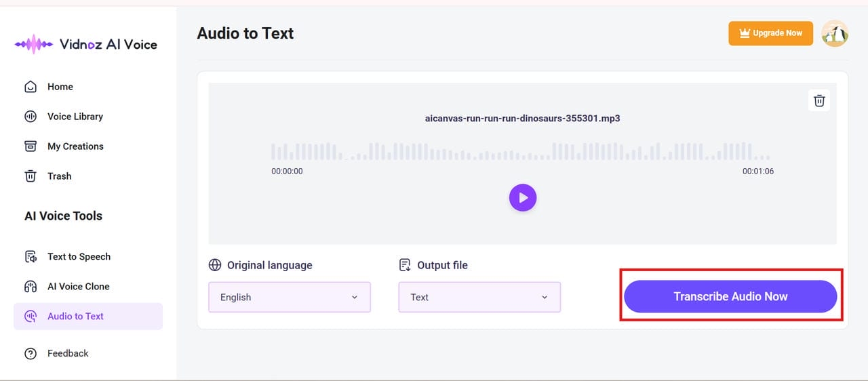Click the document icon beside Output file

[405, 265]
